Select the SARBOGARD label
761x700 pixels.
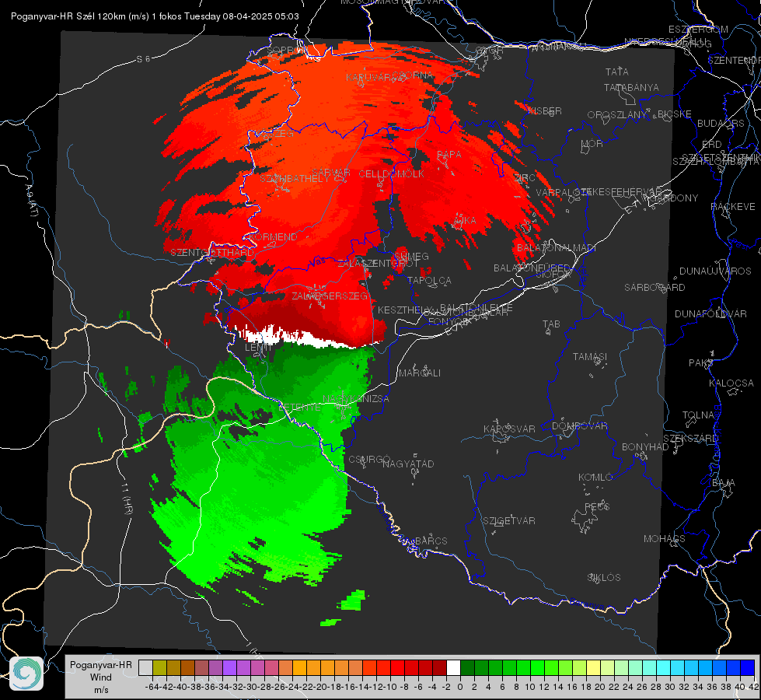click(x=655, y=288)
